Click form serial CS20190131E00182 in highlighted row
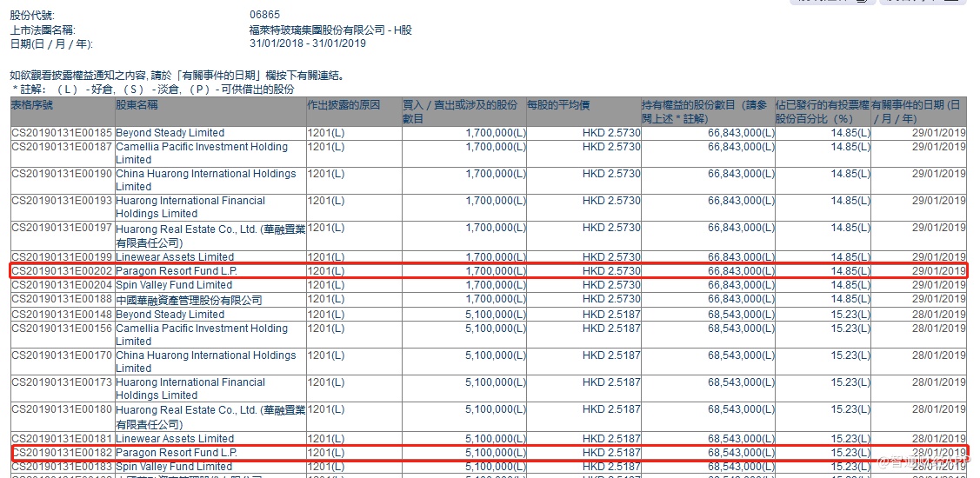980x478 pixels. 62,453
